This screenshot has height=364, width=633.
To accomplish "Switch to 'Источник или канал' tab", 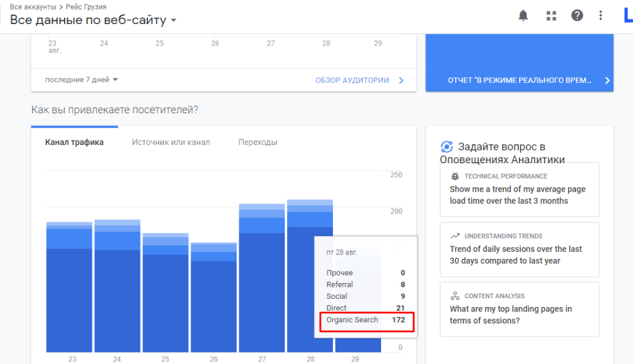I will tap(171, 142).
